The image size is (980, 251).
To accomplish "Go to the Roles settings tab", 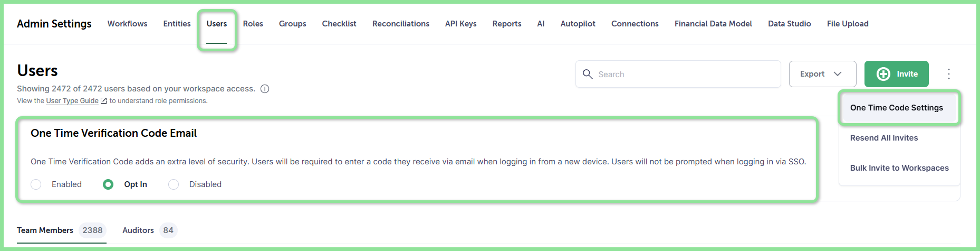I will point(253,24).
